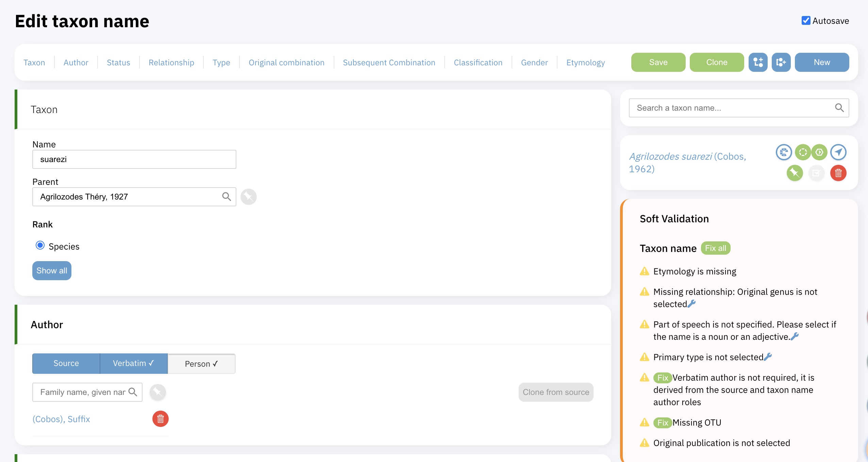The width and height of the screenshot is (868, 462).
Task: Open the Original combination section
Action: [x=286, y=62]
